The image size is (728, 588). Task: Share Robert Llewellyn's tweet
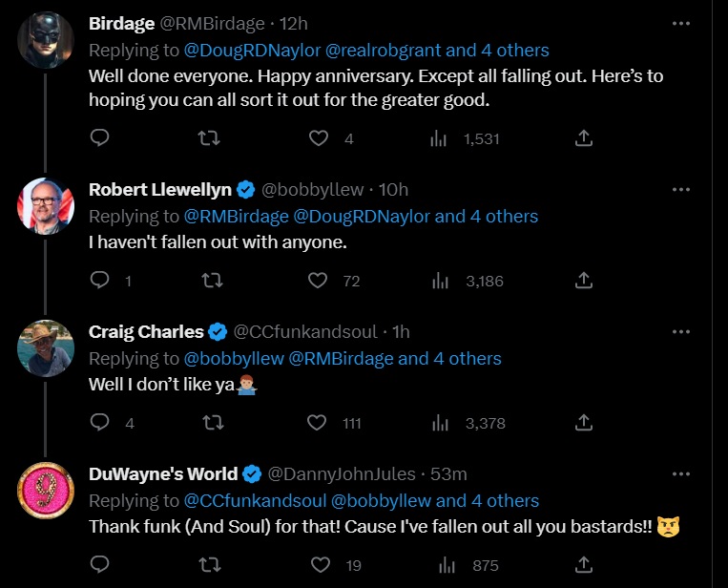[x=584, y=281]
